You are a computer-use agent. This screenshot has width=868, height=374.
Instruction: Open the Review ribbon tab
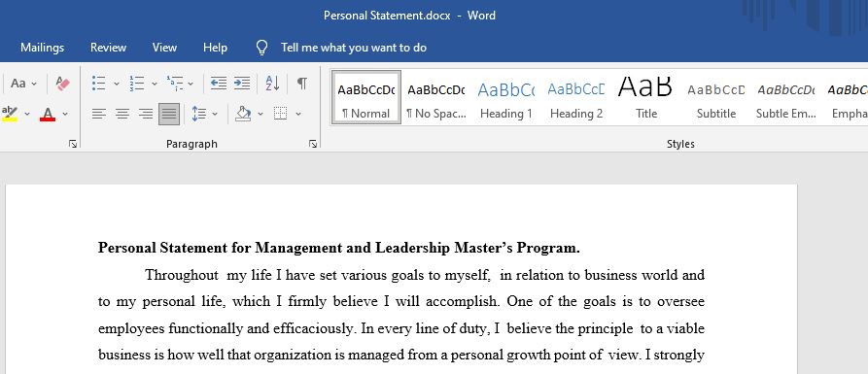coord(109,48)
